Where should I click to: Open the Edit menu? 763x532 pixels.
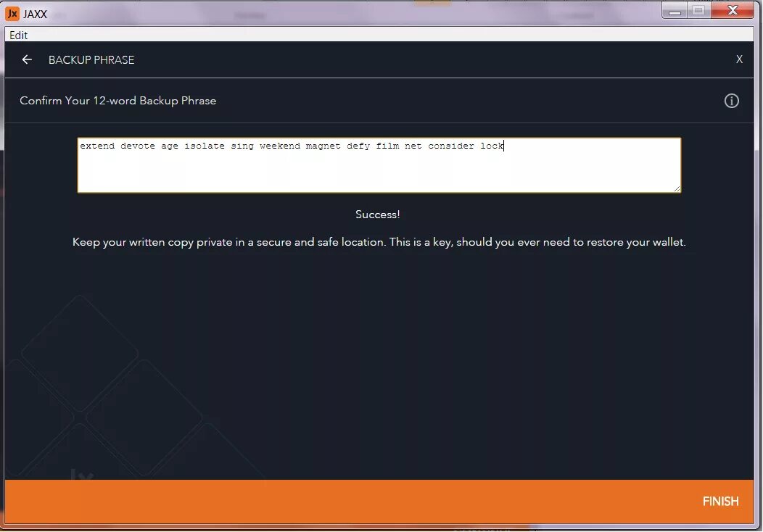click(18, 35)
